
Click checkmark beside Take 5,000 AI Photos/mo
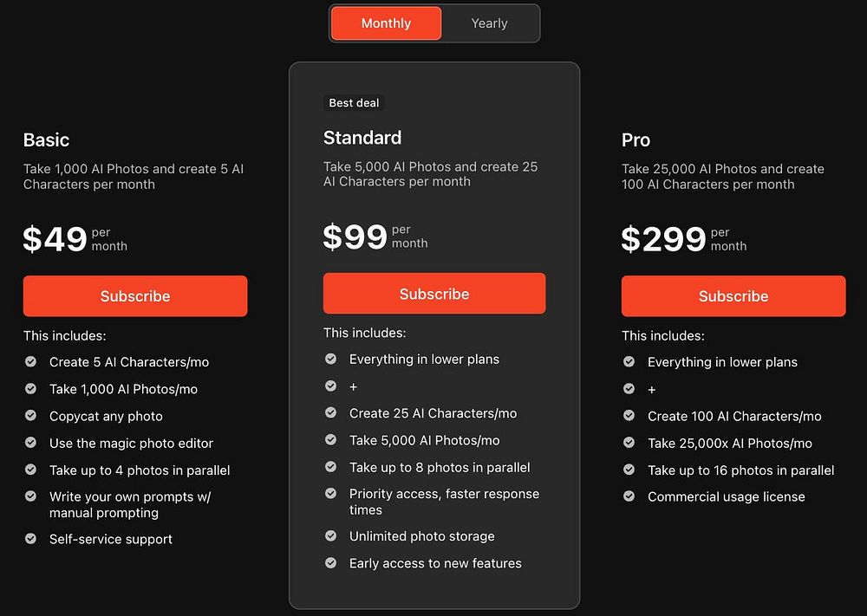click(x=330, y=440)
